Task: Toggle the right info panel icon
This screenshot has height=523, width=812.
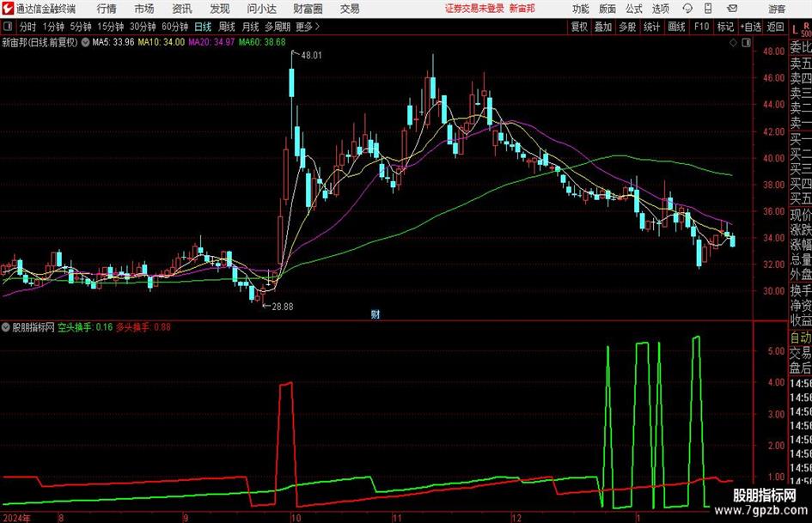Action: click(x=746, y=43)
